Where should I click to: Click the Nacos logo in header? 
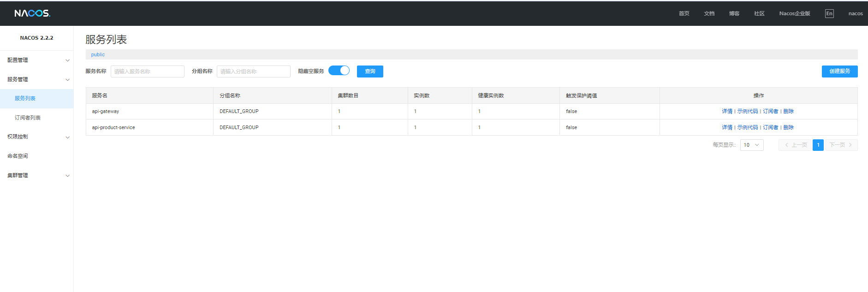tap(32, 13)
